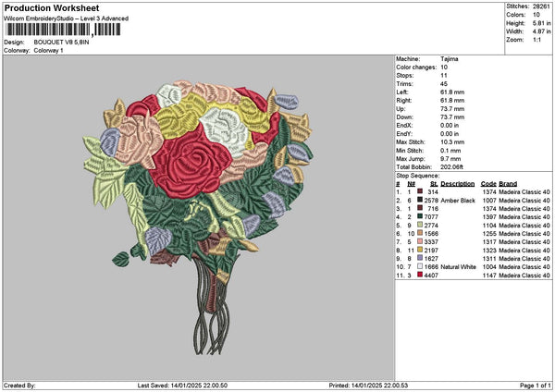Click 'Madeira Classic 40' in stop row 5
The height and width of the screenshot is (392, 555).
point(524,225)
